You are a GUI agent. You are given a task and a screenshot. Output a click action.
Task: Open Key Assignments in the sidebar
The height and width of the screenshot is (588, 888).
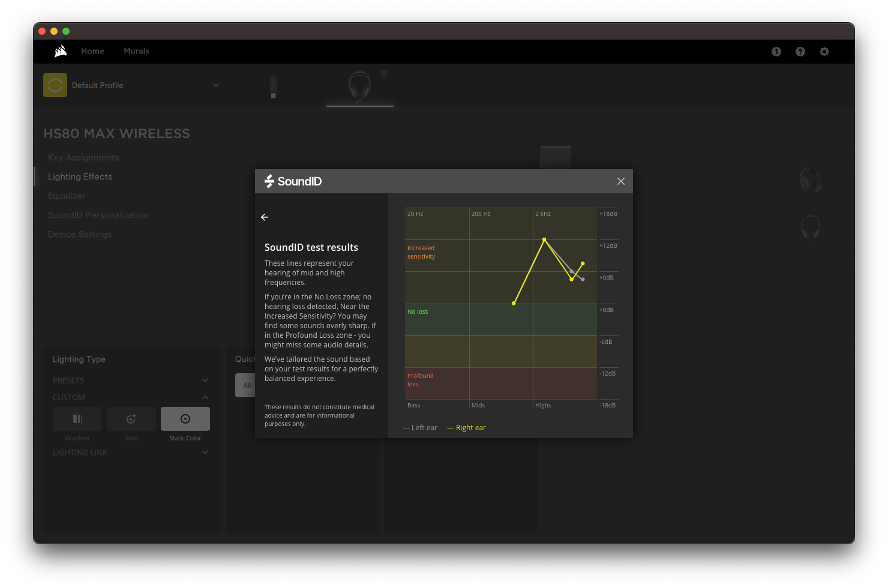(x=83, y=158)
